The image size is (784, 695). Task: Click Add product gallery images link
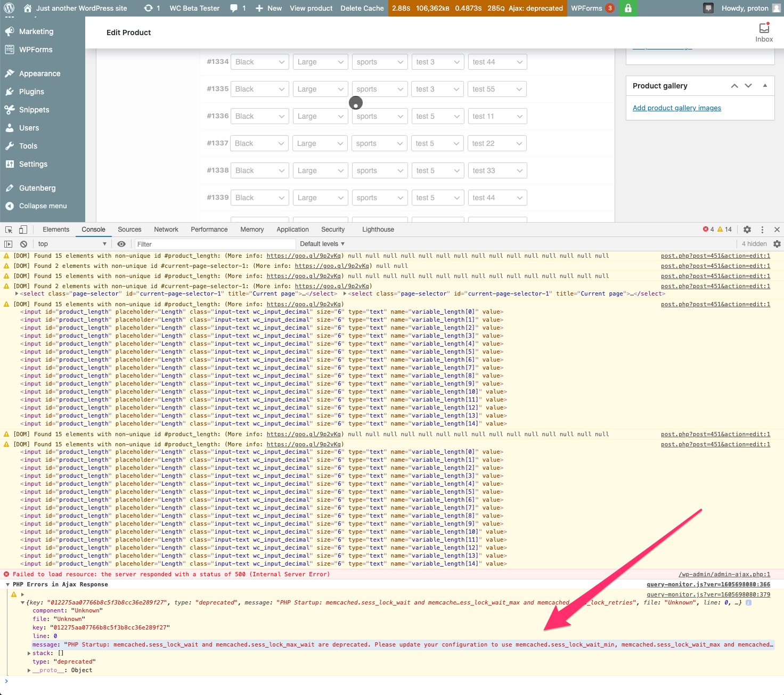677,108
